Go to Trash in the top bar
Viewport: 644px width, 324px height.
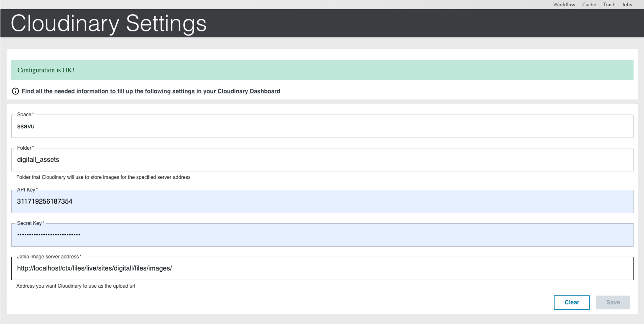coord(609,5)
